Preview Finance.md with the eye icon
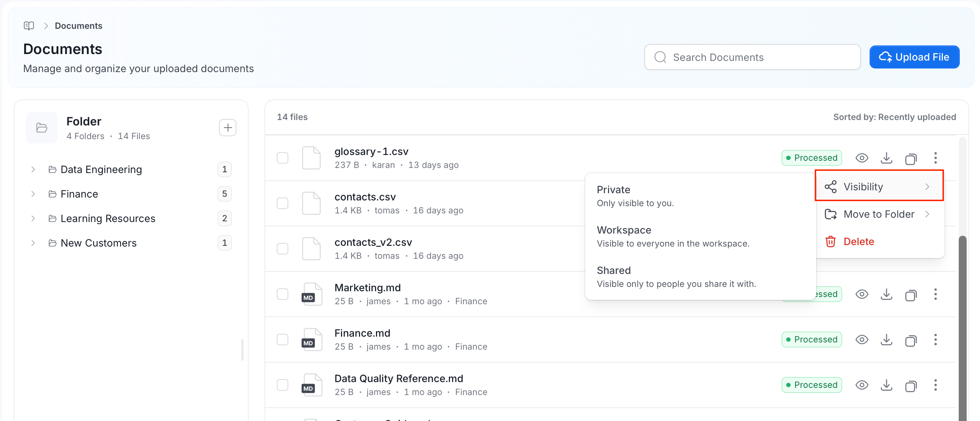This screenshot has width=980, height=421. (x=862, y=339)
